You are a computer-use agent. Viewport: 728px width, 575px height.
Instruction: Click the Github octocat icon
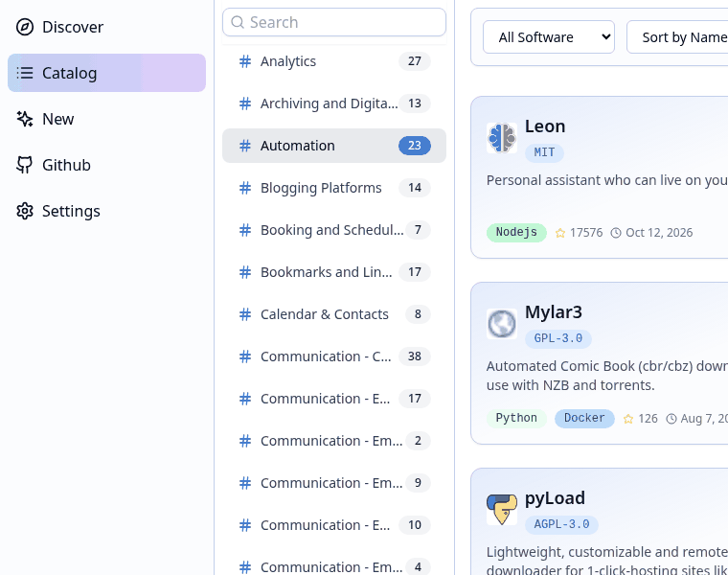point(25,165)
